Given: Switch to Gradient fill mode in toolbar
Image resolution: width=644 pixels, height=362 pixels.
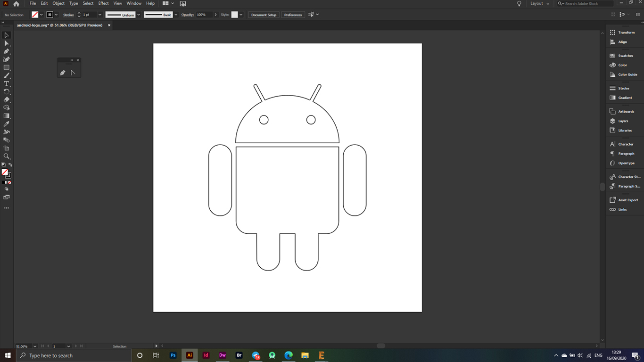Looking at the screenshot, I should pos(7,182).
